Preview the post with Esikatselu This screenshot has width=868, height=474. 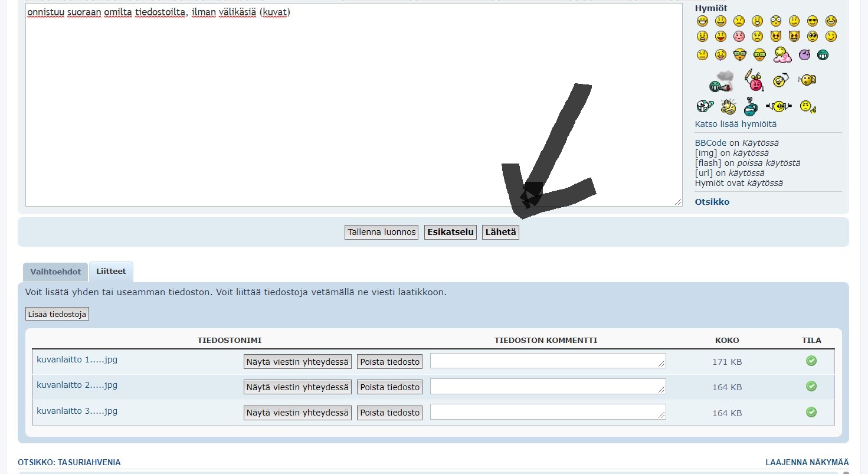pos(450,232)
